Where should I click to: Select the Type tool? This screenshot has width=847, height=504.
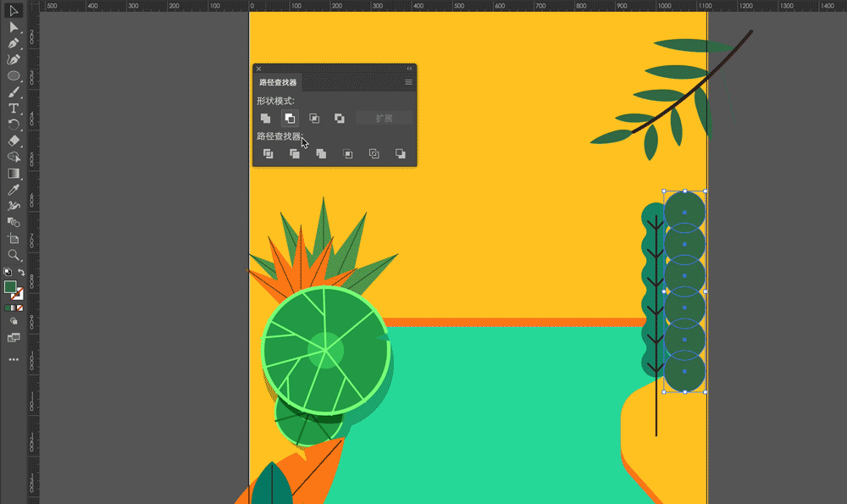[x=14, y=108]
